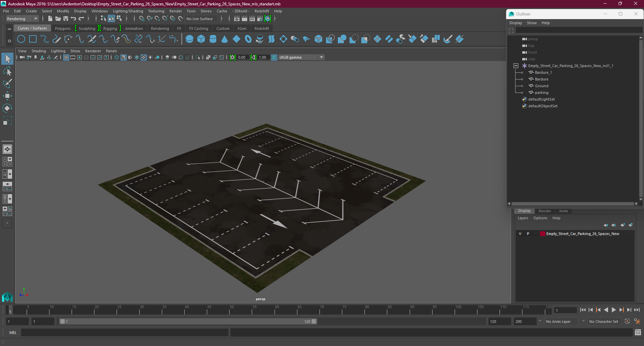Open the Windows menu
Screen dimensions: 644x346
point(100,11)
